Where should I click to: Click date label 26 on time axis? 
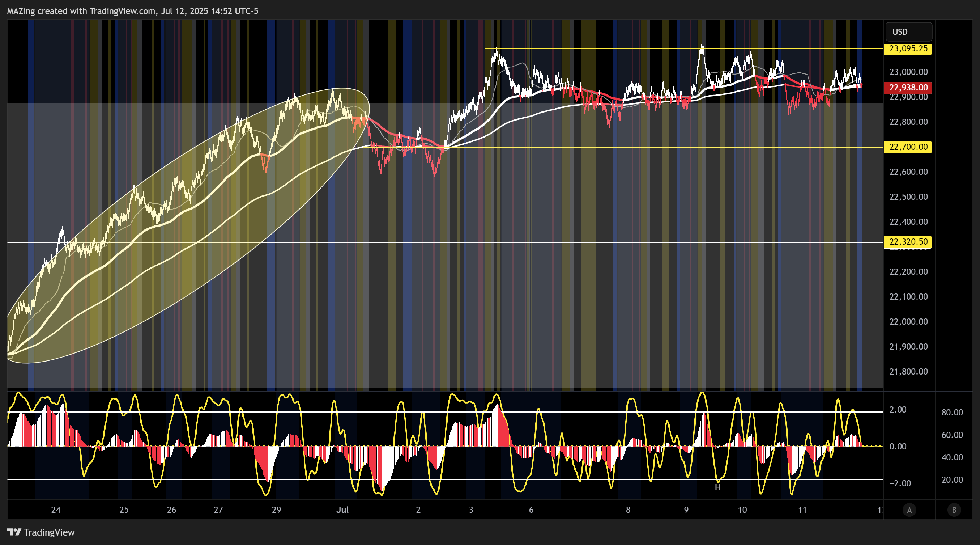click(x=171, y=510)
